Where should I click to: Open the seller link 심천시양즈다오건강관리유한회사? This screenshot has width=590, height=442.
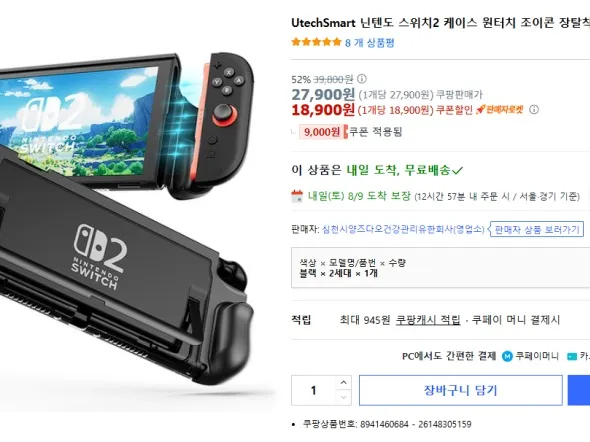(403, 229)
